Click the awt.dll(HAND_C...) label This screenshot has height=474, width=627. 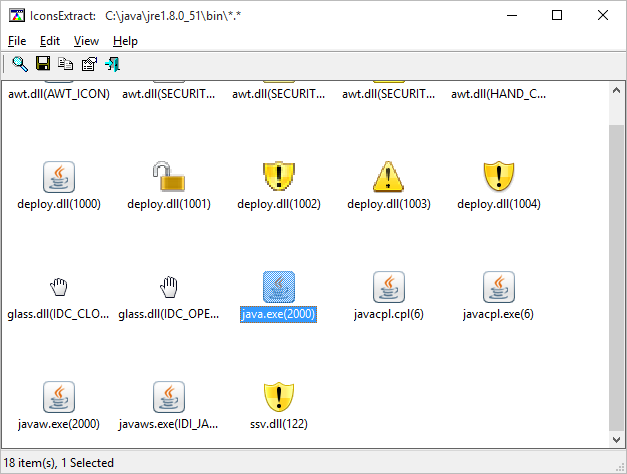498,94
